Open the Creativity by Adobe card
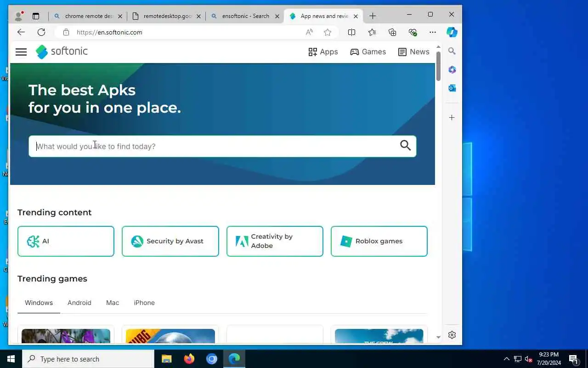 click(x=275, y=241)
